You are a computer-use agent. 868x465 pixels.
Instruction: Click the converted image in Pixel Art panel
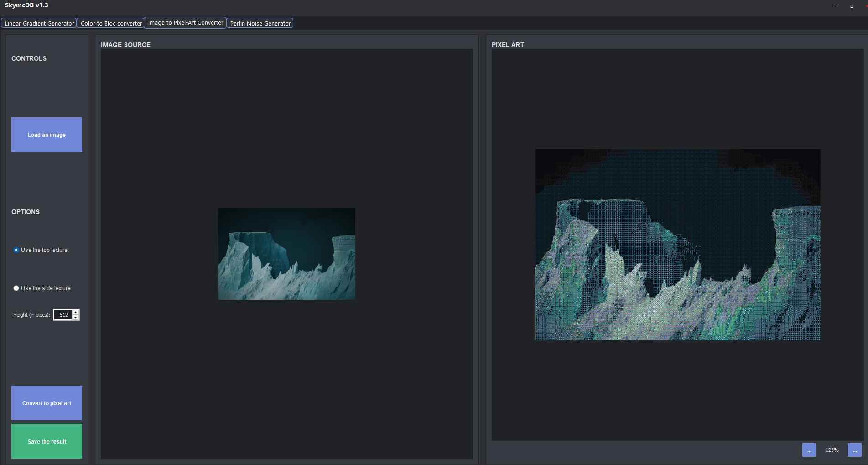point(677,245)
